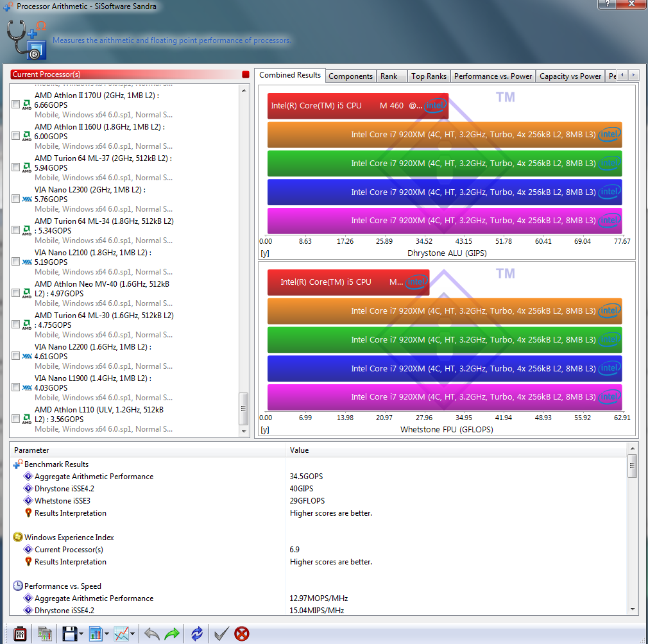Click the Parameter column header
The image size is (648, 644).
click(148, 450)
